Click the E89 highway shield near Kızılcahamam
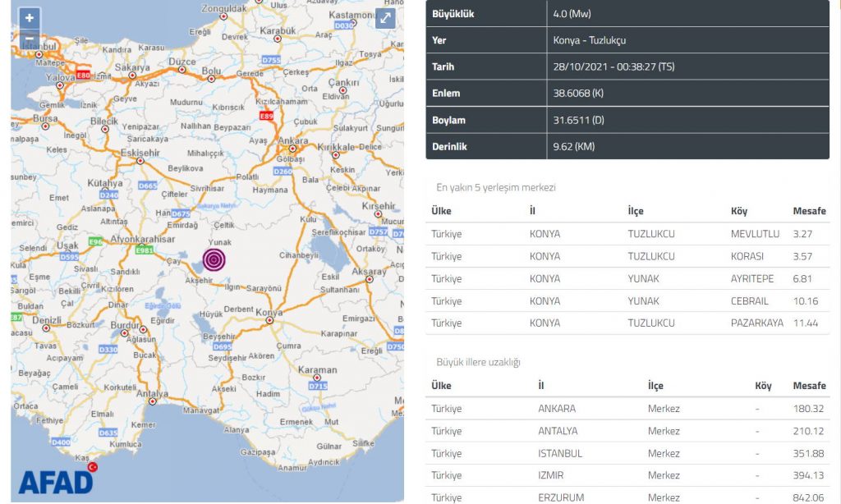The width and height of the screenshot is (841, 504). click(x=266, y=117)
